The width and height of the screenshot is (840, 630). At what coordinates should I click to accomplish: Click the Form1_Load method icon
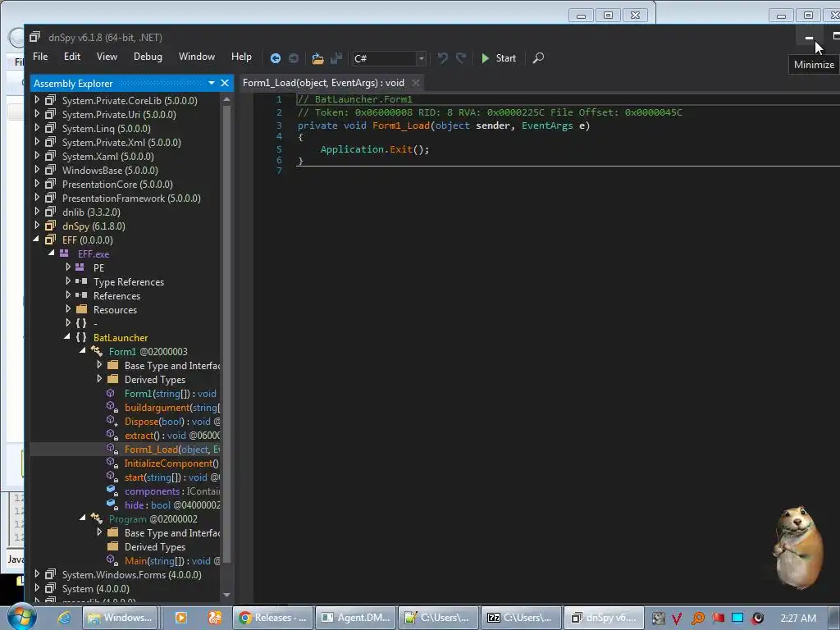(112, 449)
